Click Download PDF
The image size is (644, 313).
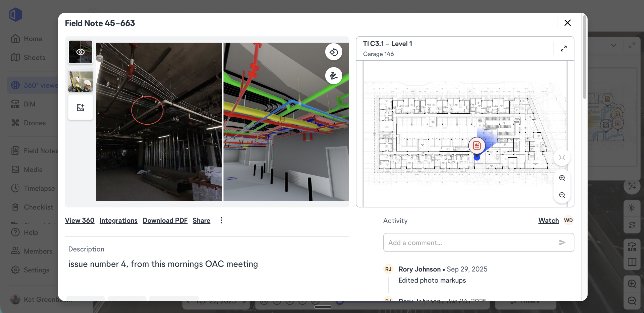coord(165,221)
